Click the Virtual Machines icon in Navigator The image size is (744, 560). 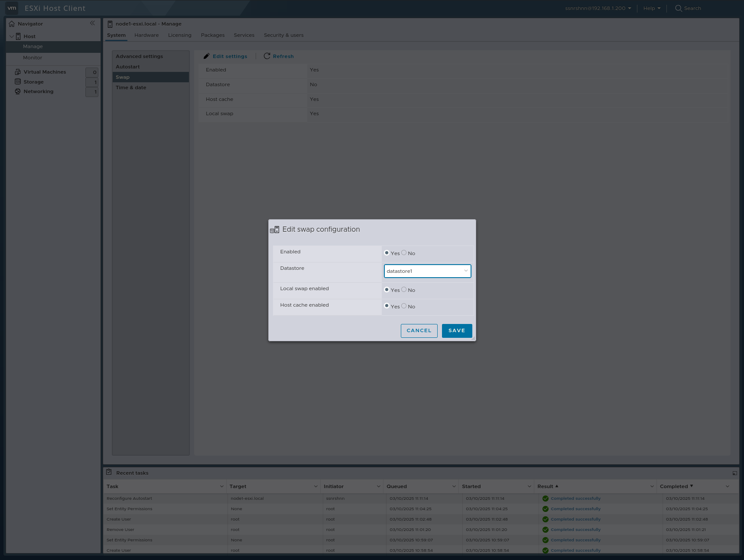[x=17, y=71]
